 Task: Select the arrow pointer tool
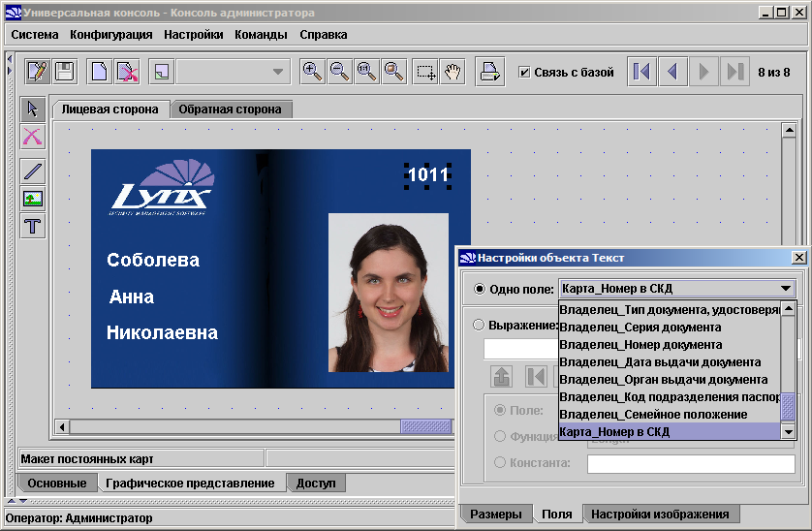(33, 109)
